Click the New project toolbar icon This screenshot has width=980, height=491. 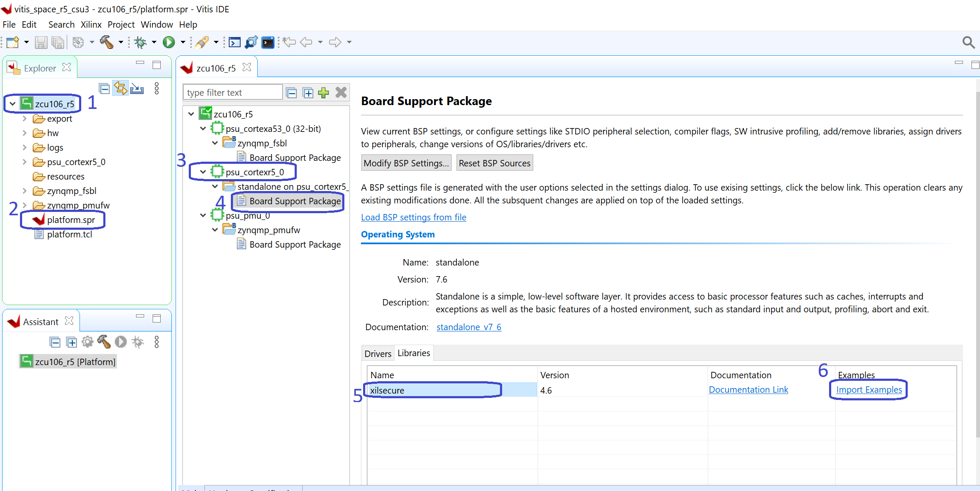(13, 42)
